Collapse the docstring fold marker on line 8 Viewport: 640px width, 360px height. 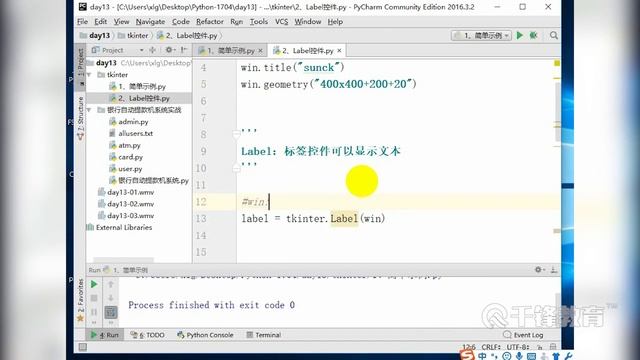click(236, 134)
